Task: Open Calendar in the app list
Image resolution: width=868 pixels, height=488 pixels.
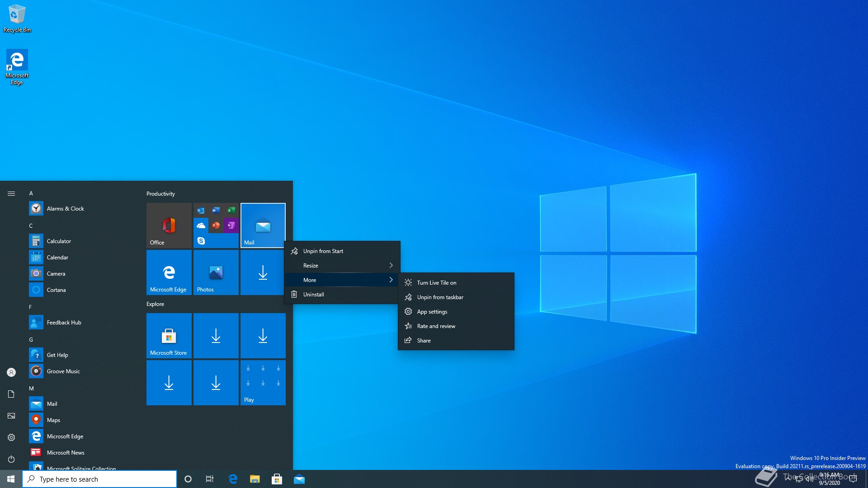Action: point(84,257)
